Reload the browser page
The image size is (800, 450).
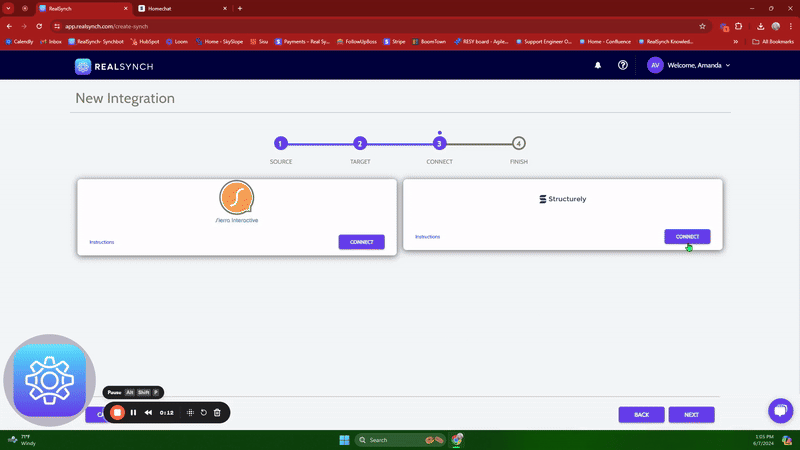click(x=39, y=26)
